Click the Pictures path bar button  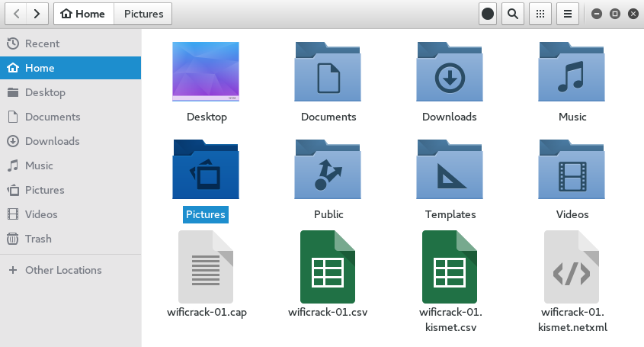(143, 14)
